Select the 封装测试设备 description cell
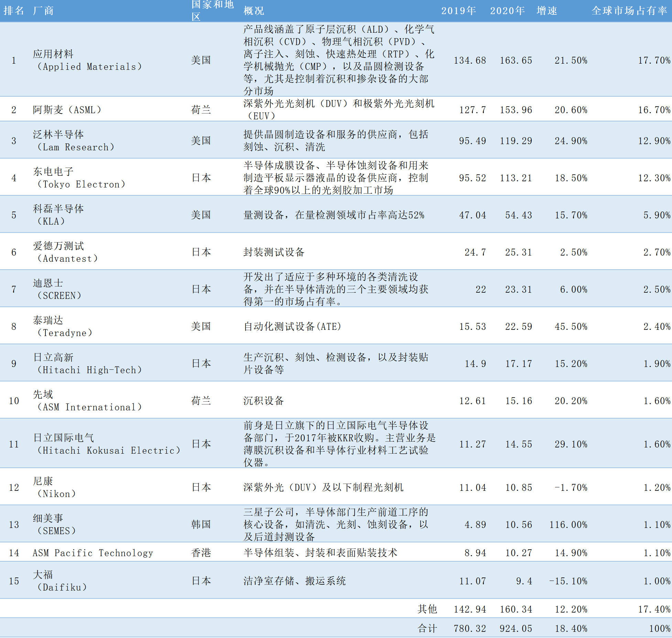The width and height of the screenshot is (672, 638). [x=274, y=252]
